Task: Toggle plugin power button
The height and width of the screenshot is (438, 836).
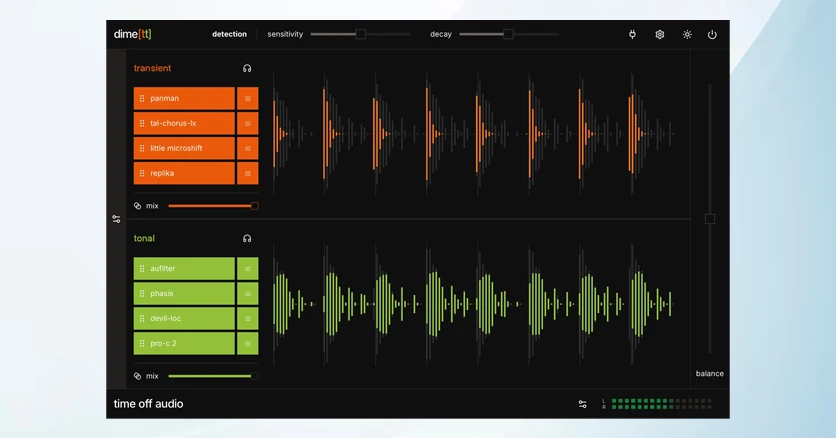Action: pyautogui.click(x=712, y=35)
